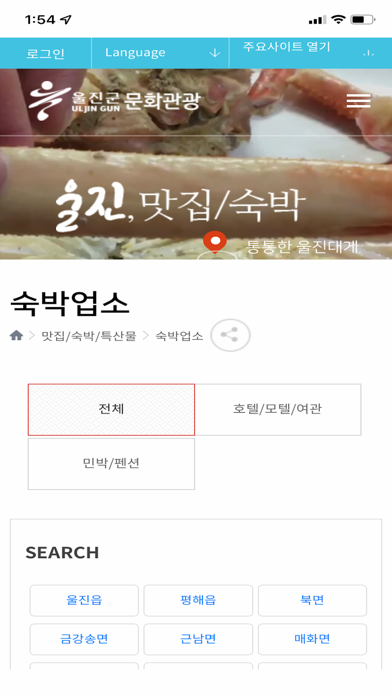The height and width of the screenshot is (696, 392).
Task: Filter by 평해읍 region
Action: [198, 601]
